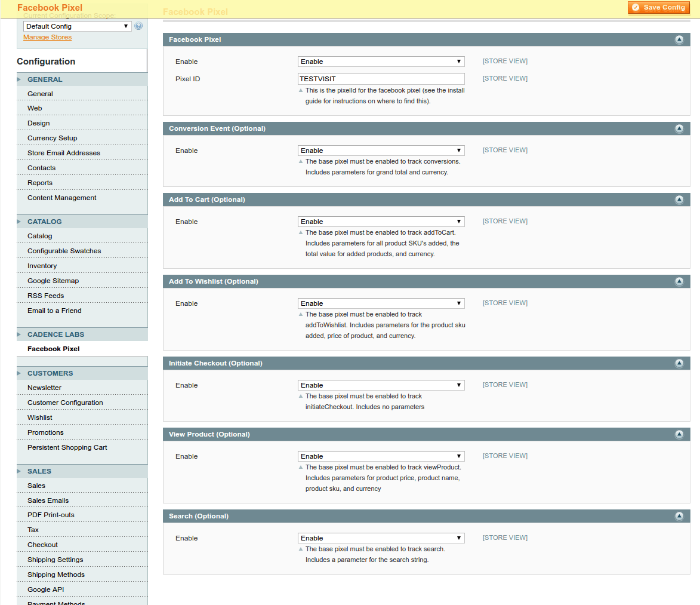This screenshot has width=700, height=605.
Task: Open the Web configuration tab
Action: click(x=82, y=108)
